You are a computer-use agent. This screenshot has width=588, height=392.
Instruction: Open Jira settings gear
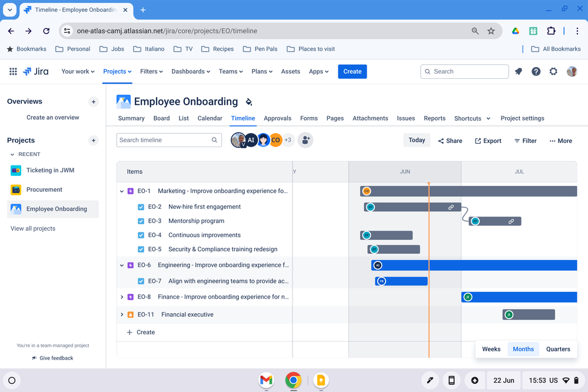coord(553,71)
